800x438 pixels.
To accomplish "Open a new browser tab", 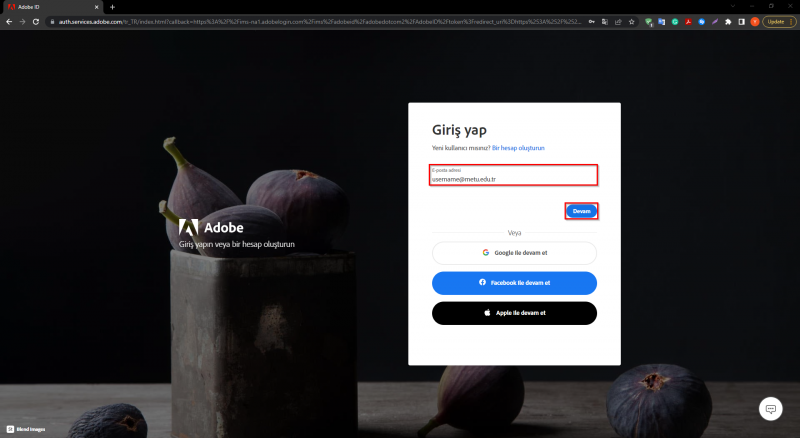I will point(112,7).
